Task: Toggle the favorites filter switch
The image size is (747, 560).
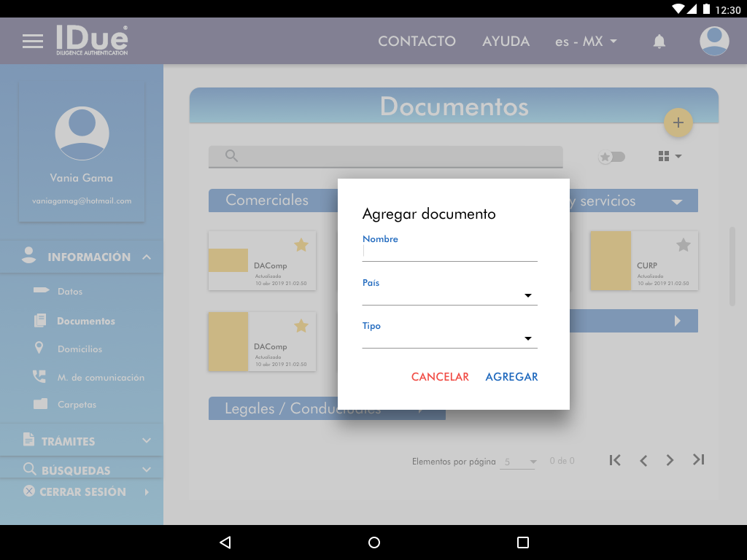Action: pyautogui.click(x=611, y=157)
